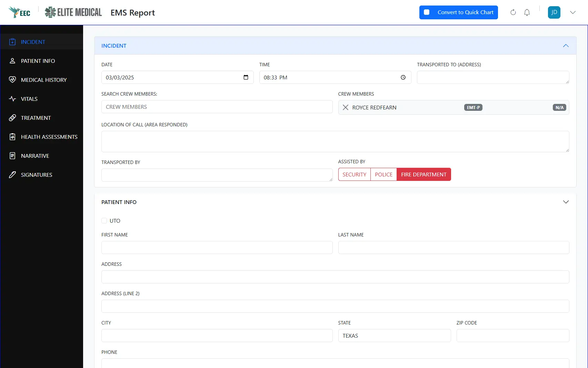The height and width of the screenshot is (368, 588).
Task: Click the JD profile avatar
Action: (x=554, y=12)
